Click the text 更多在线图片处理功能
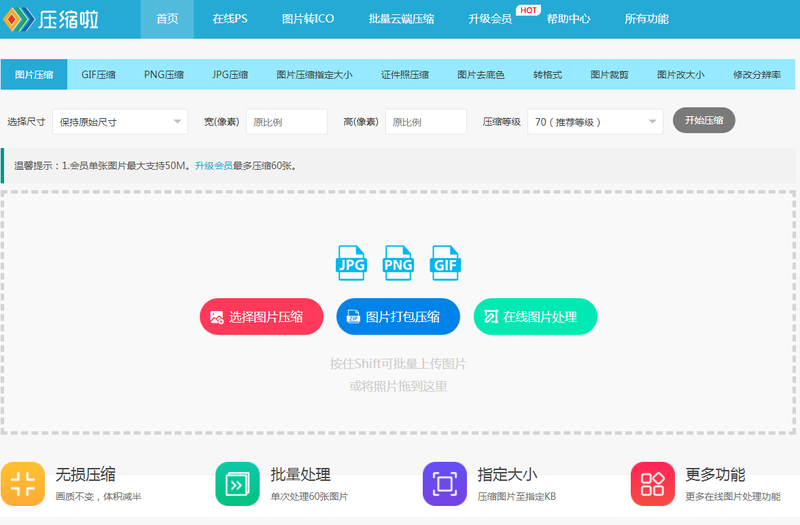 pos(733,496)
